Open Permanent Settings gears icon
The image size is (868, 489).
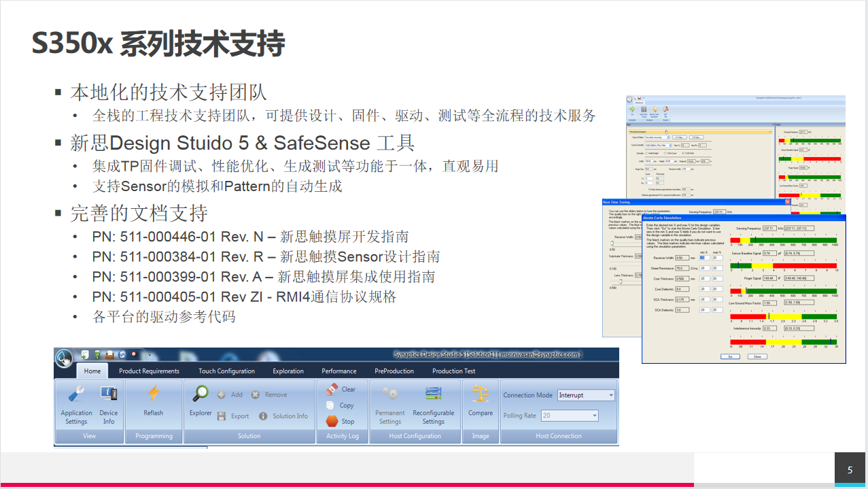tap(389, 393)
